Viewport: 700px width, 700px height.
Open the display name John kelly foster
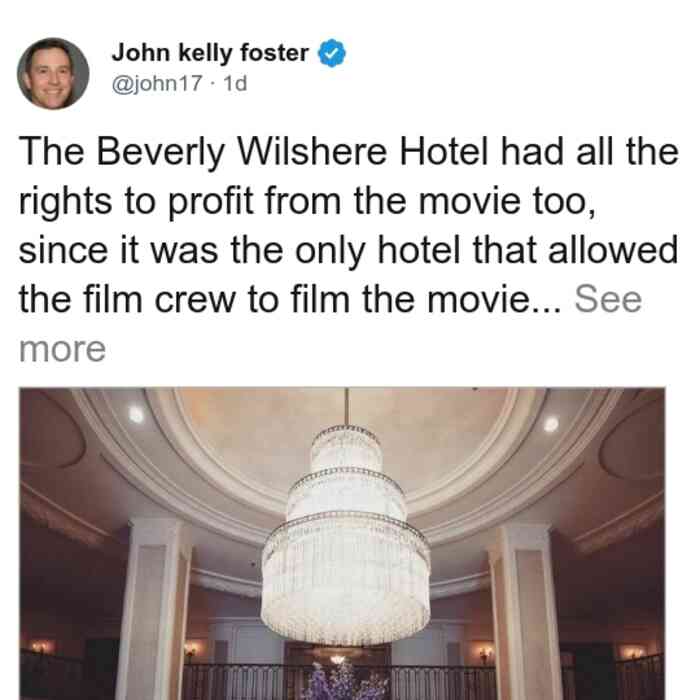coord(210,53)
